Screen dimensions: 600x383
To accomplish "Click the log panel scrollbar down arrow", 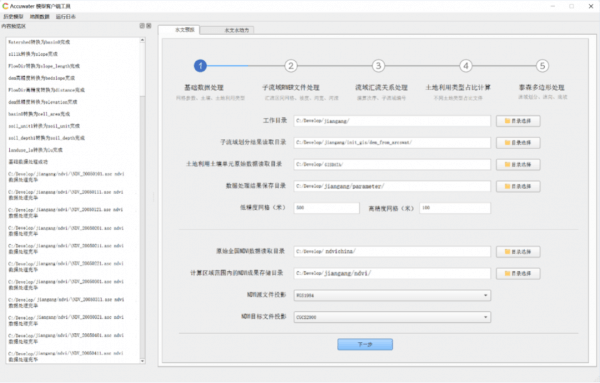I will coord(142,361).
